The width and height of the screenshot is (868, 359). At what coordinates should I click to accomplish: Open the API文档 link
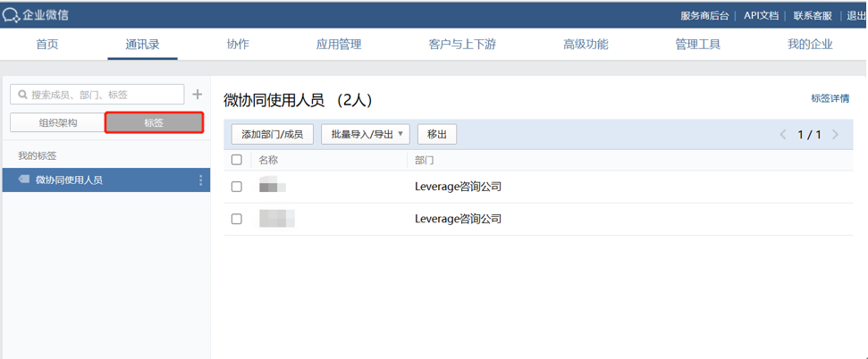point(761,15)
